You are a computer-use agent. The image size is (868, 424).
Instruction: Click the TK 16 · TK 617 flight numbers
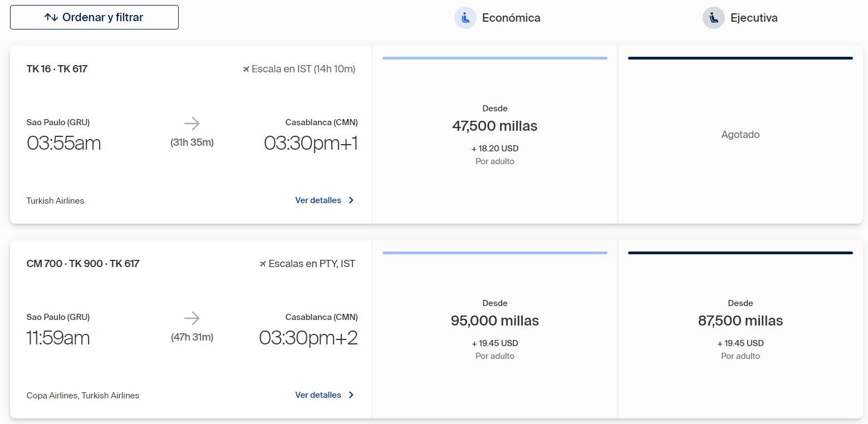point(57,69)
